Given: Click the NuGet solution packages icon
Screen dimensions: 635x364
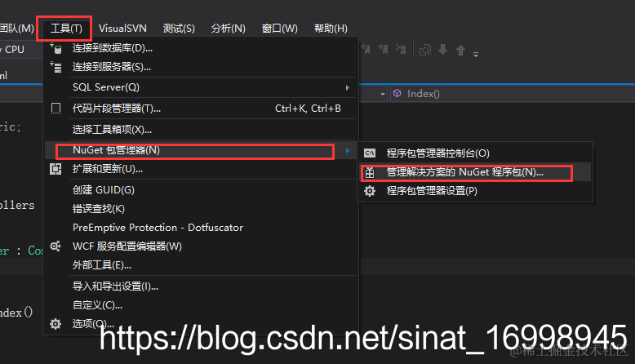Looking at the screenshot, I should coord(370,172).
